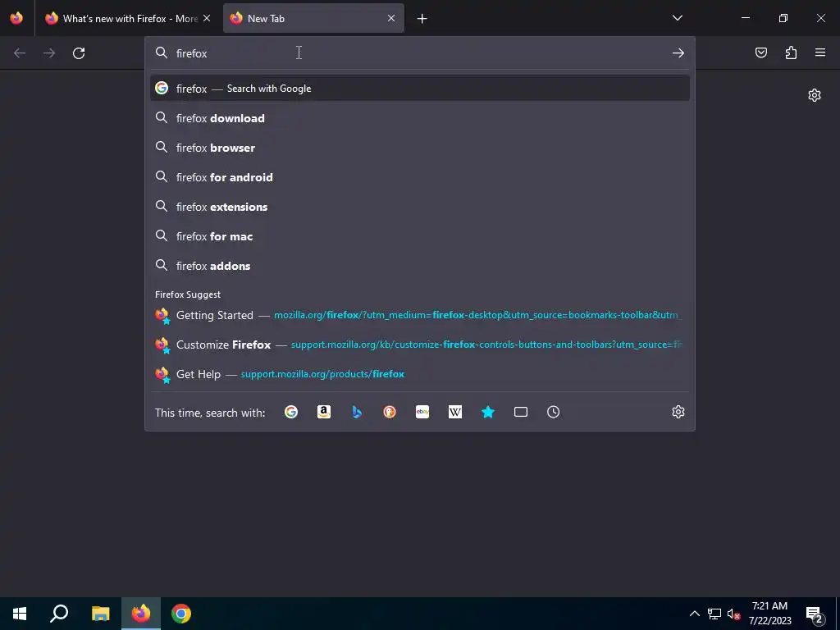Screen dimensions: 840x630
Task: Go forward one page
Action: click(49, 53)
